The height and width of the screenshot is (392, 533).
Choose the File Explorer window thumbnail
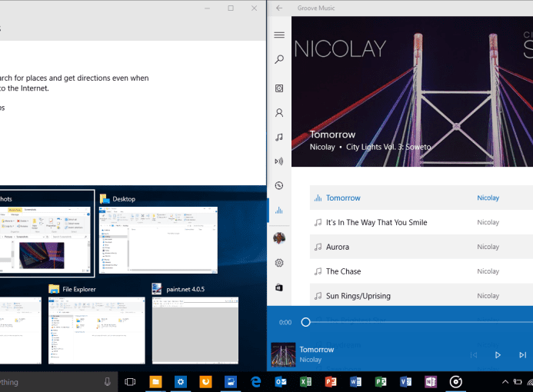(x=97, y=331)
